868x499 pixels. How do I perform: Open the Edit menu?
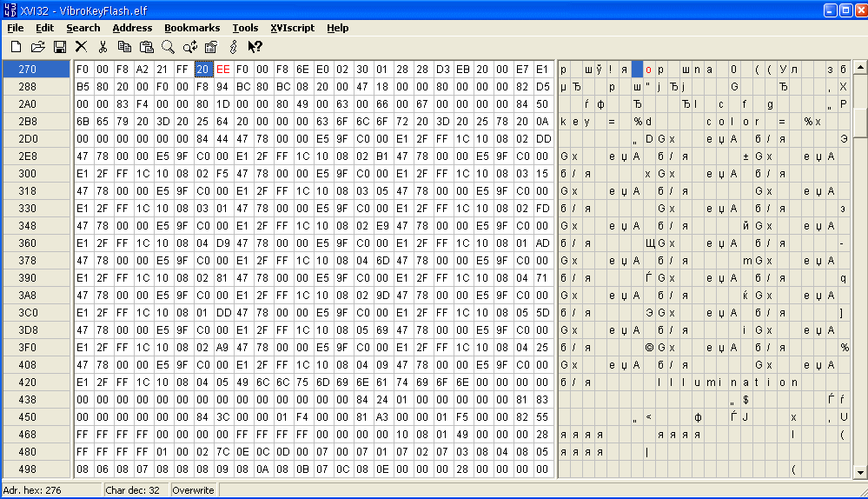(x=45, y=28)
